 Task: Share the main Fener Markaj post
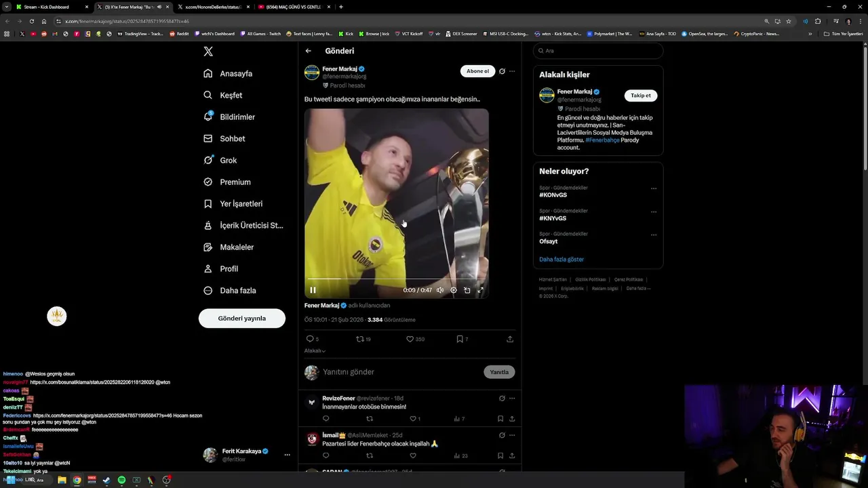tap(510, 339)
